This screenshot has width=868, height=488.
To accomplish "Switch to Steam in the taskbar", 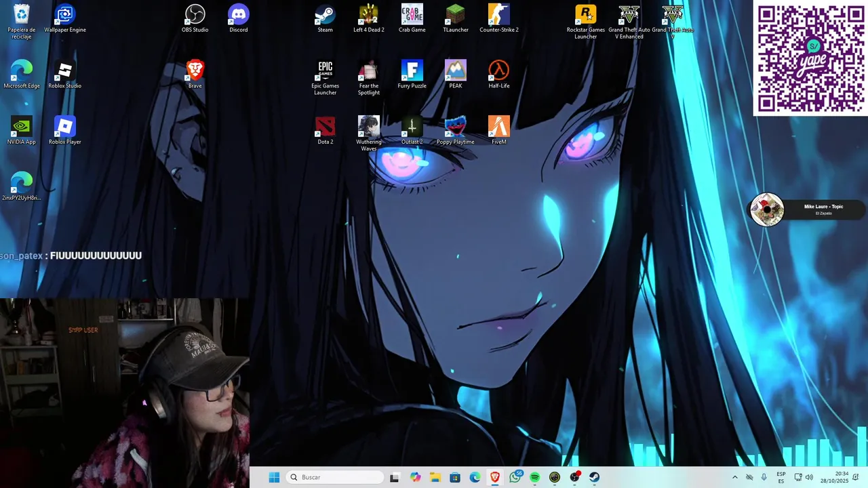I will point(595,477).
